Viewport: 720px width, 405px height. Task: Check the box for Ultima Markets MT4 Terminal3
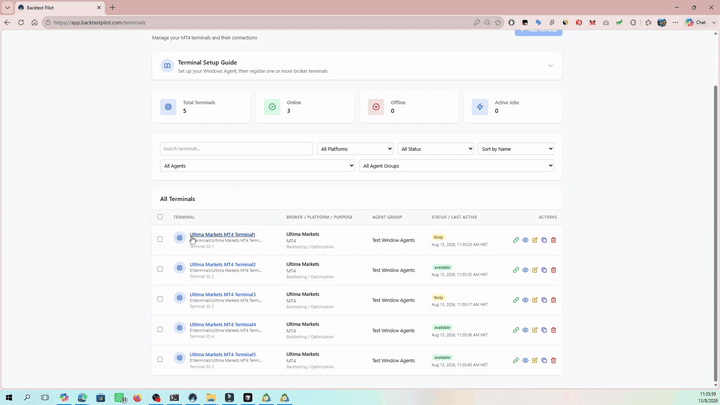(160, 299)
